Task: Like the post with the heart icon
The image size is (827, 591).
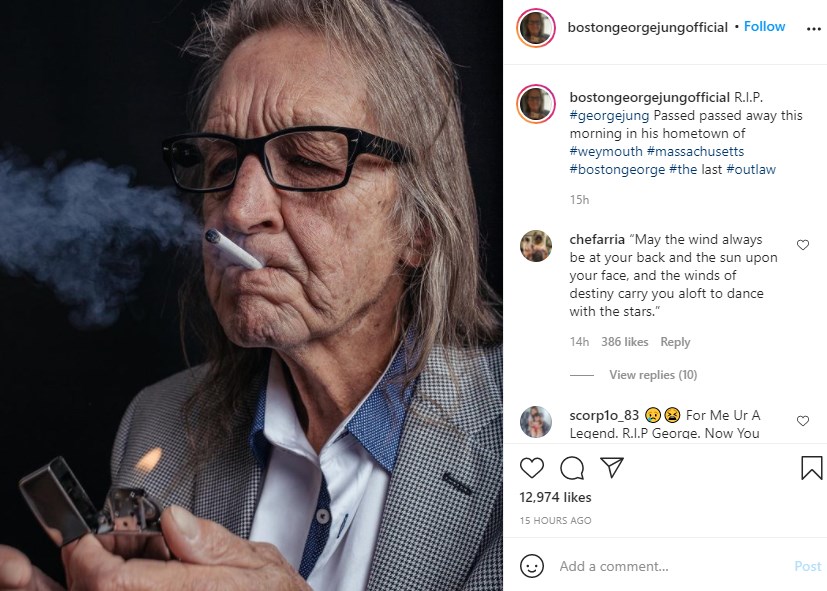Action: click(532, 467)
